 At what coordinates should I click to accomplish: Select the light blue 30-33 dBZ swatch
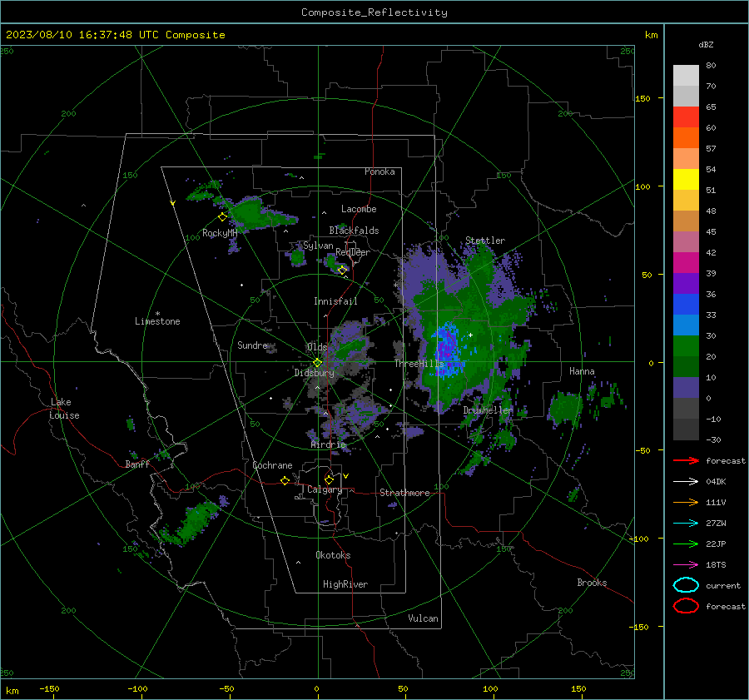(x=686, y=325)
